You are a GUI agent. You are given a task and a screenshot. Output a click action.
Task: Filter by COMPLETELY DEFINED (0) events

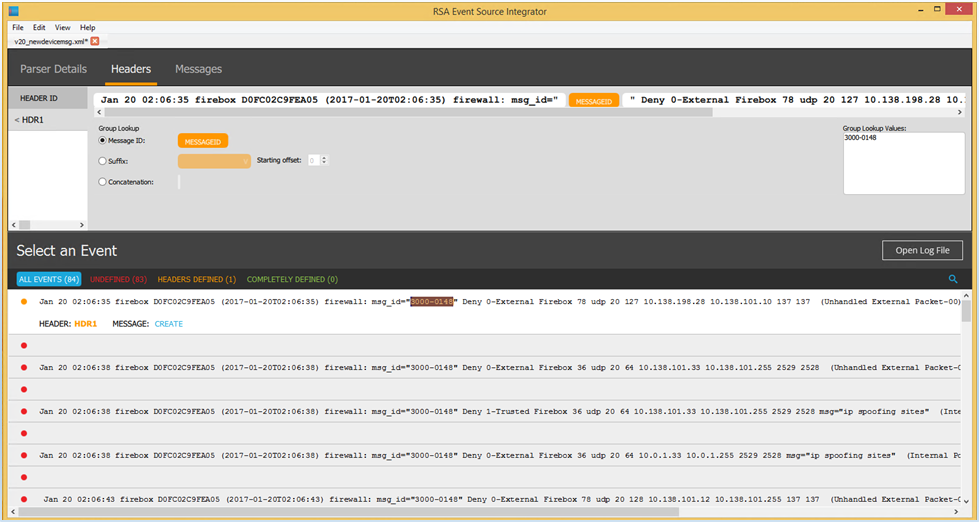tap(292, 279)
